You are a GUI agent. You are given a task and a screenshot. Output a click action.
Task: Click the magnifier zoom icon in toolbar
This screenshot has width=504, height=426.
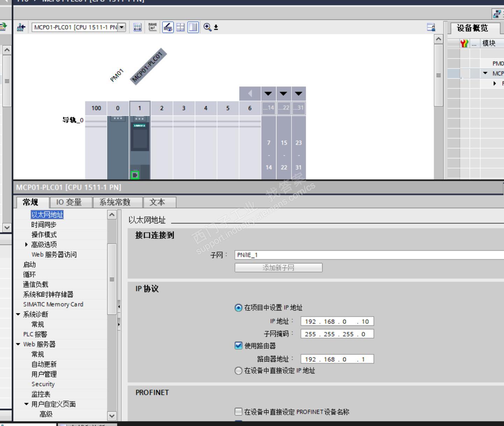[207, 27]
